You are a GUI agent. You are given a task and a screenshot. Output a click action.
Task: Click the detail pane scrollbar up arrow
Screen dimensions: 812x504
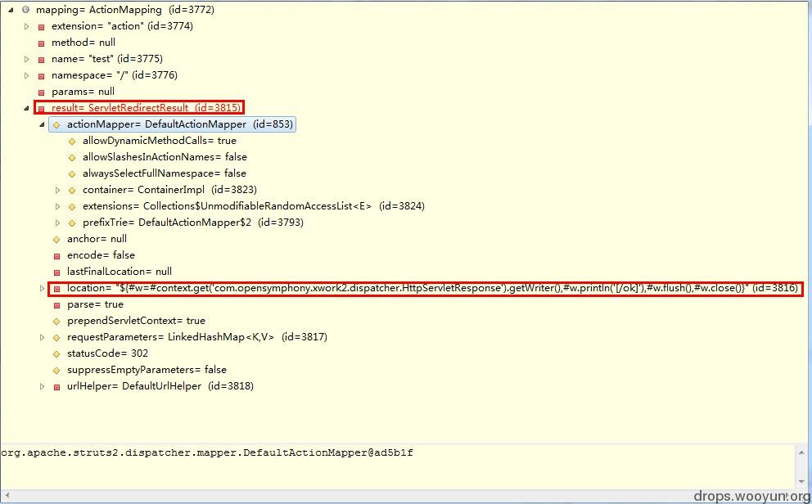coord(801,452)
